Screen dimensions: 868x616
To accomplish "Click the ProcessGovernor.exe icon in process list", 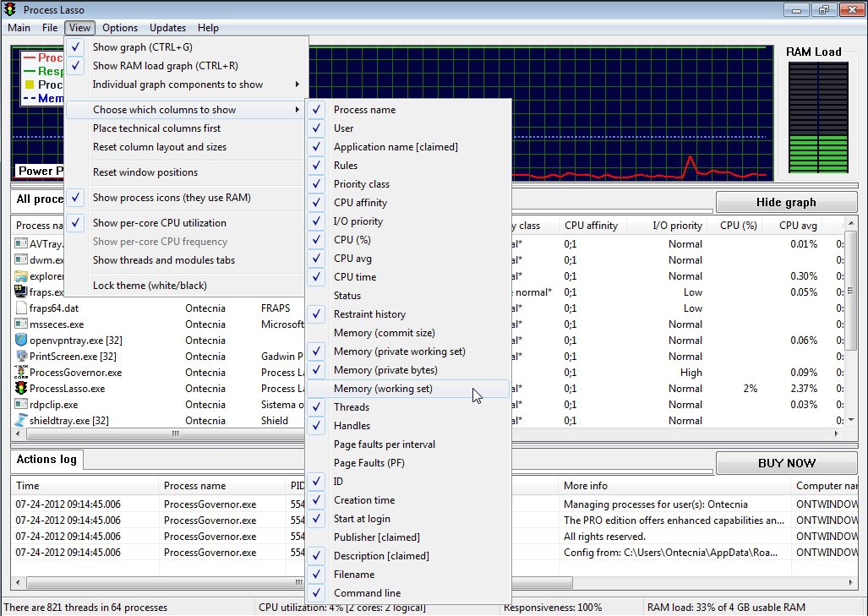I will [x=21, y=372].
